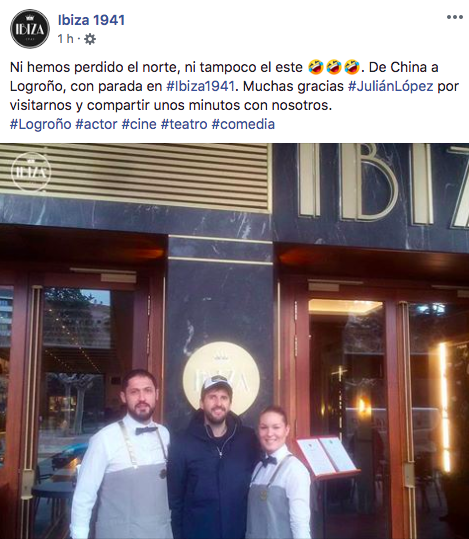Click the first laughing emoji in the post
This screenshot has width=469, height=539.
(x=316, y=67)
